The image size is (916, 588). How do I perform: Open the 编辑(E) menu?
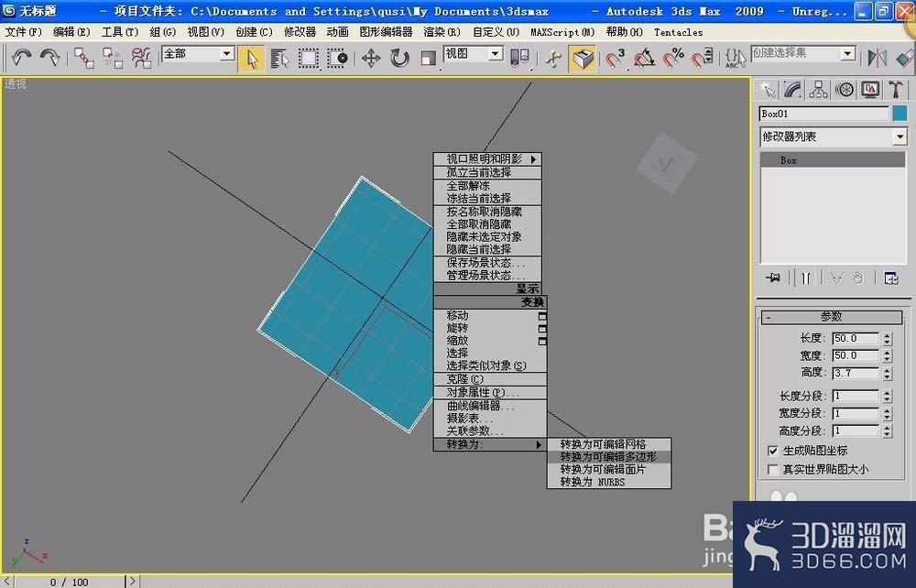click(x=71, y=32)
